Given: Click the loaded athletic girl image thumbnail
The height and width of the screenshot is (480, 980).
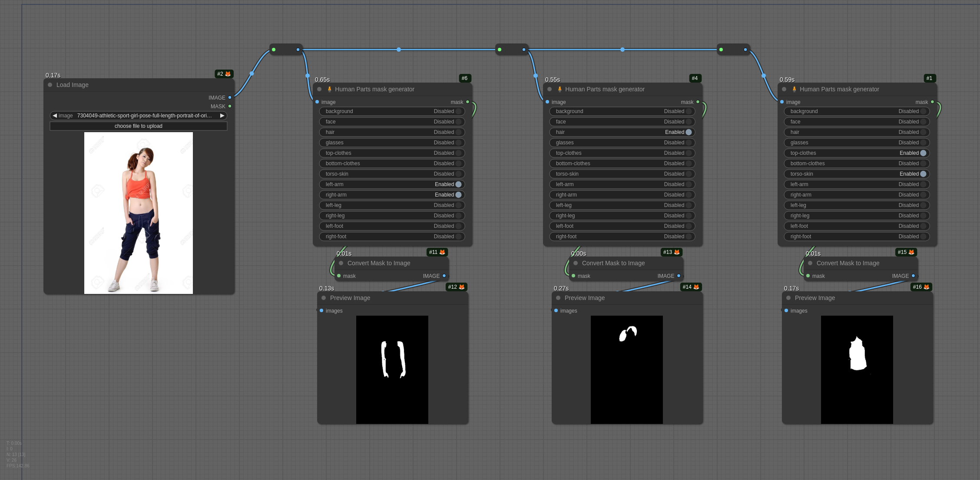Looking at the screenshot, I should (x=138, y=213).
